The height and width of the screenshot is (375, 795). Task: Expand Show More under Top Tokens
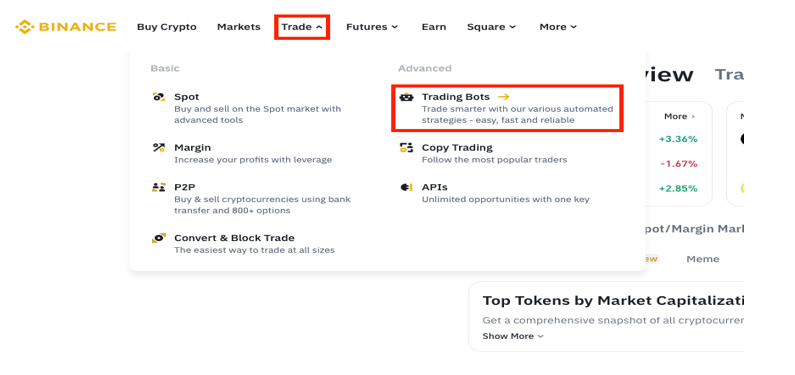513,336
